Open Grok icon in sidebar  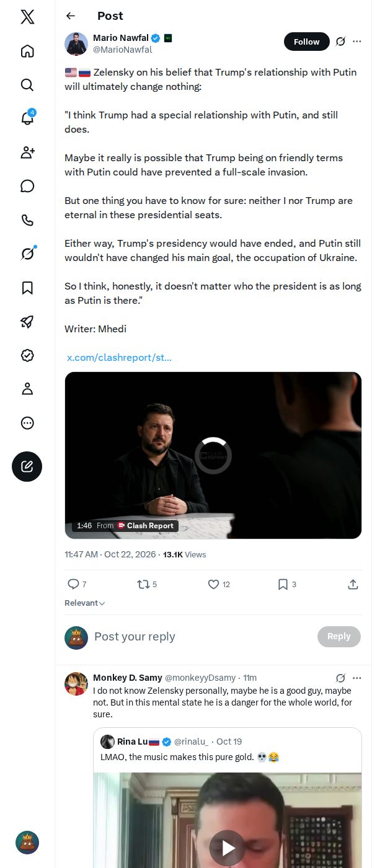[27, 254]
